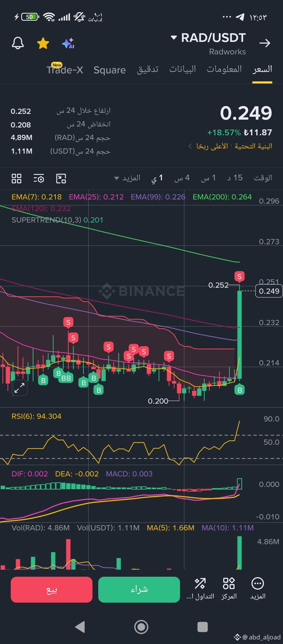The height and width of the screenshot is (644, 283).
Task: Tap the topmost S sell marker at 0.252
Action: click(x=239, y=277)
